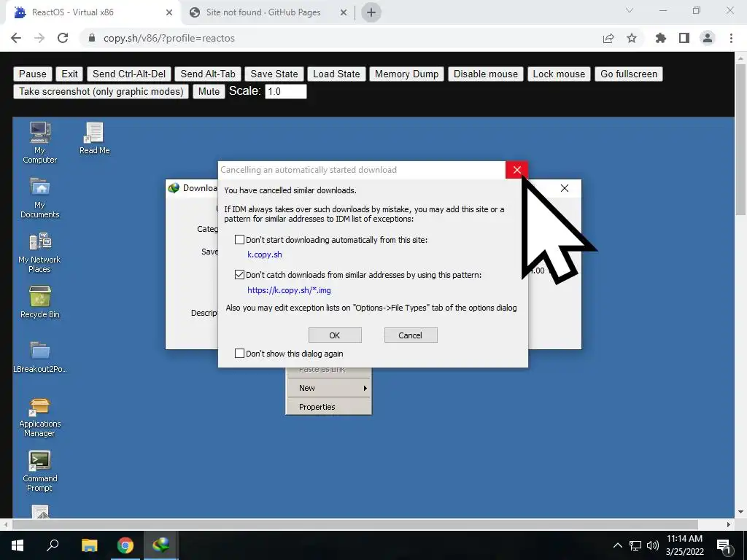The image size is (747, 560).
Task: Switch to Chrome in the taskbar
Action: click(125, 545)
